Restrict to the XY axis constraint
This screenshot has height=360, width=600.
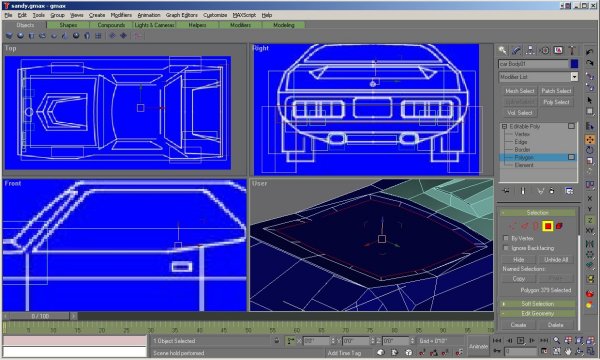(x=590, y=231)
